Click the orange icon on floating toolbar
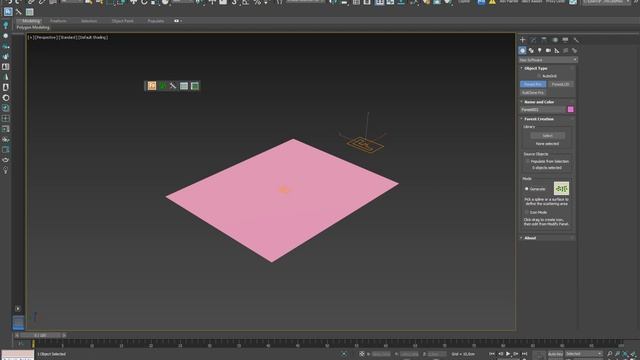The height and width of the screenshot is (360, 640). 152,86
